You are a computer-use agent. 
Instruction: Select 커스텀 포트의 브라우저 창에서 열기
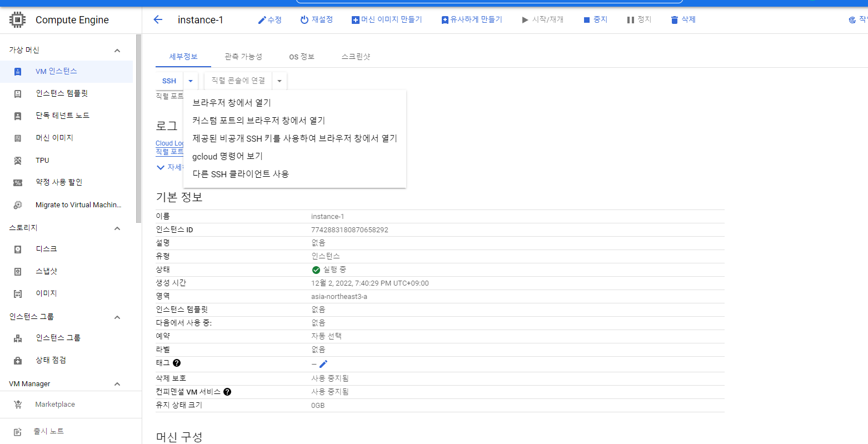coord(295,121)
